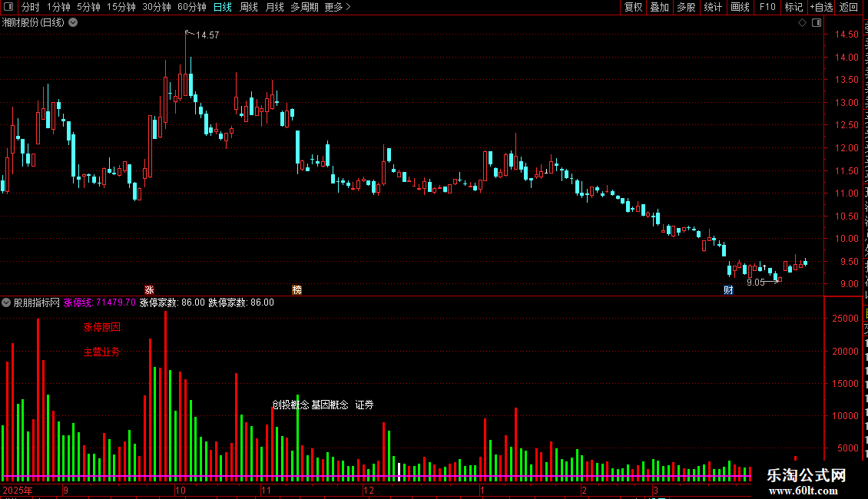The image size is (868, 499).
Task: Add stock via +自选 button
Action: tap(821, 7)
